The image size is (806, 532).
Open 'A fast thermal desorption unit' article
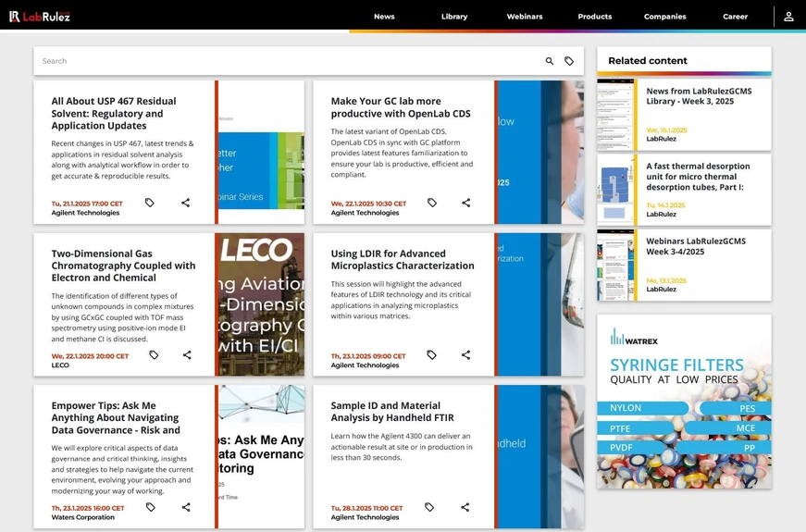coord(698,177)
